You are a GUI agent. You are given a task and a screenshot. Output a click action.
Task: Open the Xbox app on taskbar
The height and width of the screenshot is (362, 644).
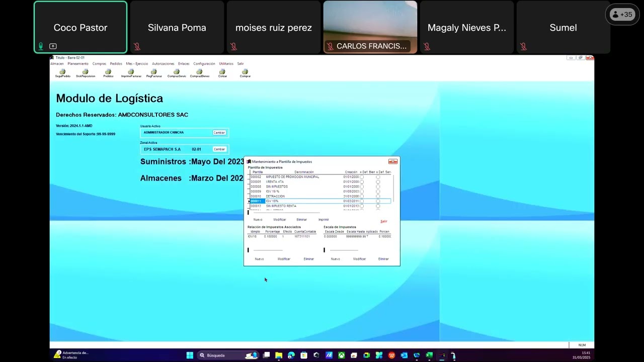pyautogui.click(x=342, y=355)
